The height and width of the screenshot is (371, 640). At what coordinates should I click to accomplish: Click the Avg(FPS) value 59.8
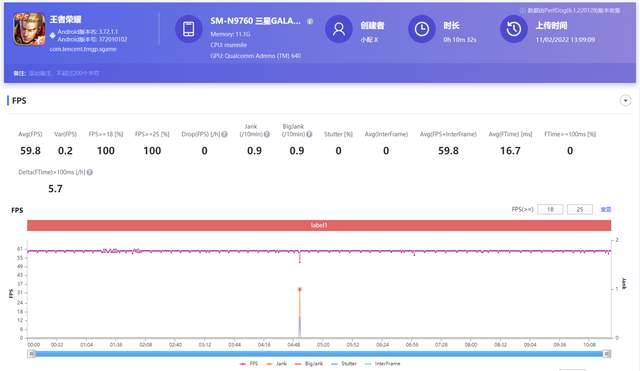point(31,151)
